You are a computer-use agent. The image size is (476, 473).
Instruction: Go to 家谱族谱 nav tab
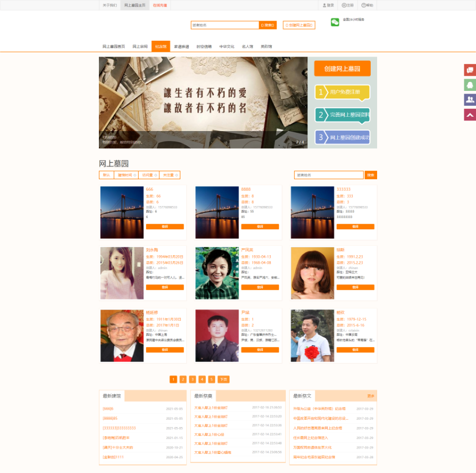pyautogui.click(x=181, y=47)
